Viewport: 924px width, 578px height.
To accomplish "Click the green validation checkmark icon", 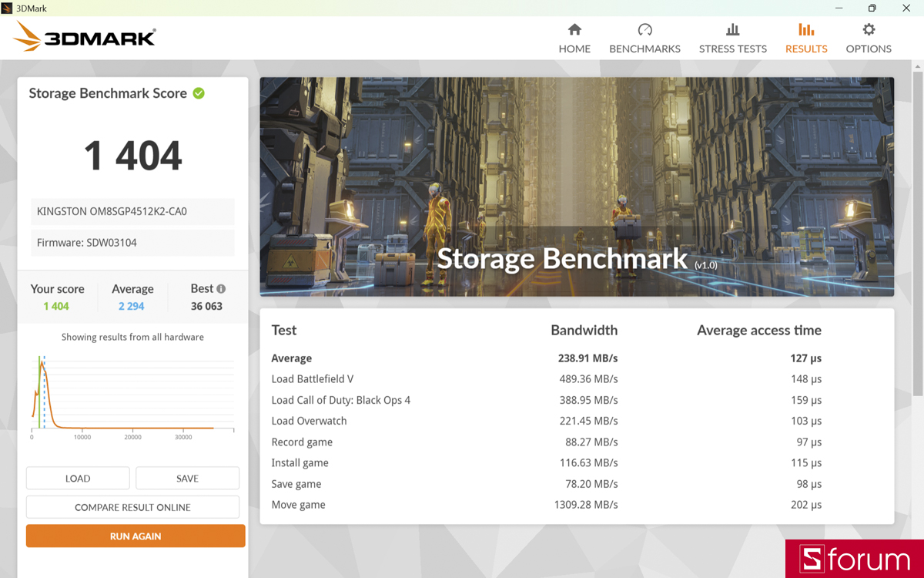I will (199, 93).
